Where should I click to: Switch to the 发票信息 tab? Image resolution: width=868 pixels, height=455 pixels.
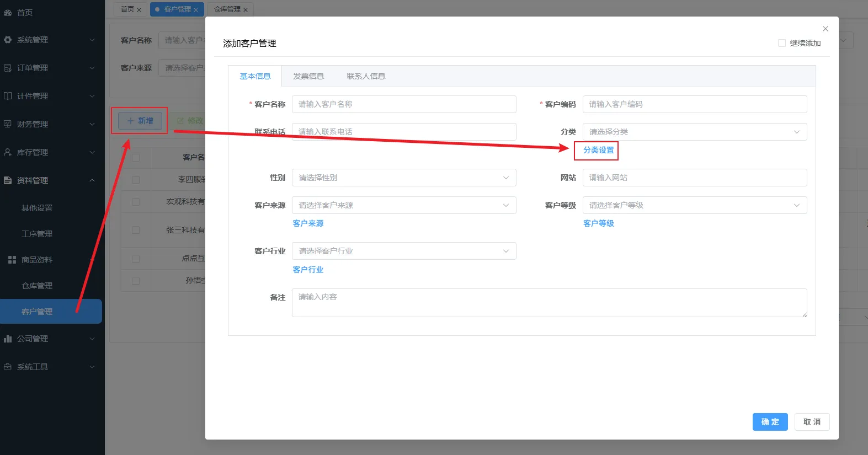coord(308,76)
